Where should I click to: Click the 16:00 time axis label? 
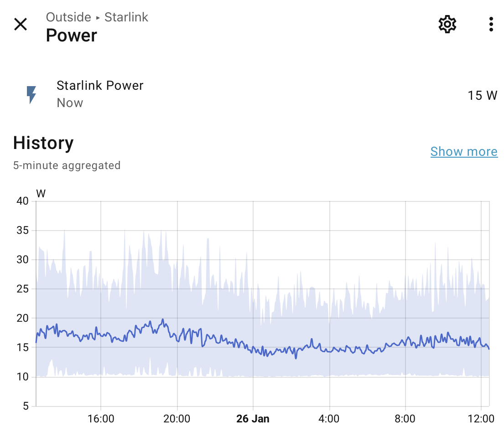[x=101, y=419]
